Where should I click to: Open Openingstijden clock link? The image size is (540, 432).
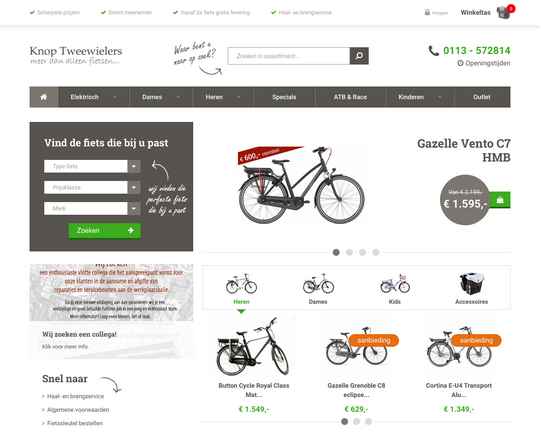(x=484, y=63)
